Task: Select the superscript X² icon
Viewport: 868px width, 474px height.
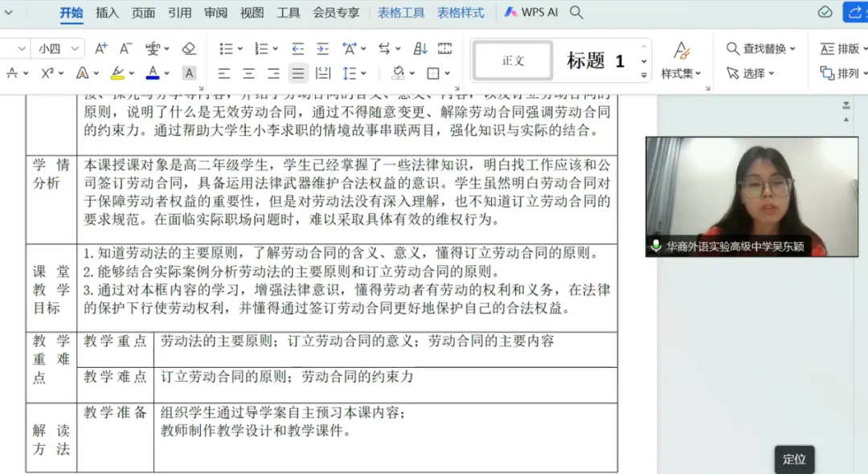Action: (46, 73)
